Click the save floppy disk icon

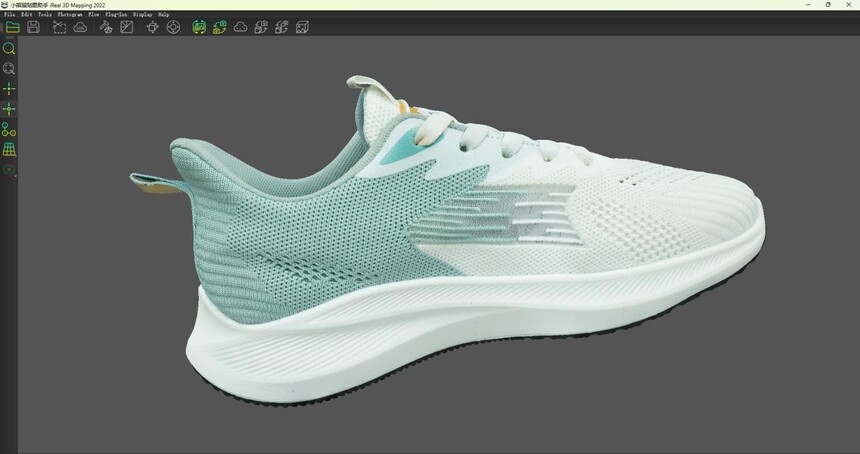[33, 27]
